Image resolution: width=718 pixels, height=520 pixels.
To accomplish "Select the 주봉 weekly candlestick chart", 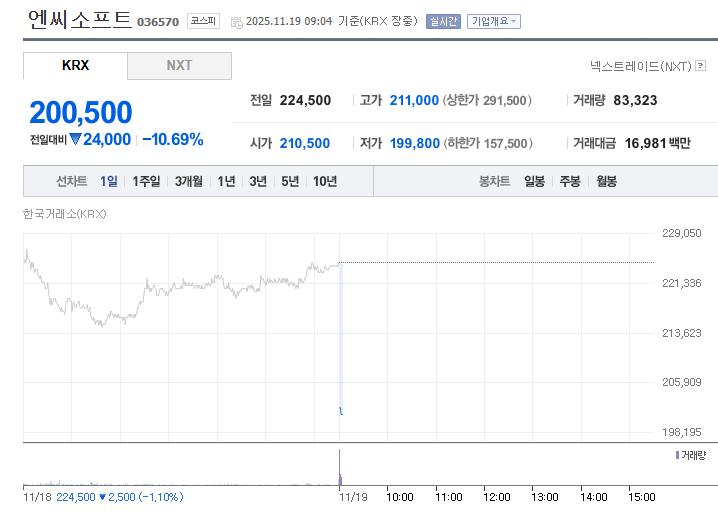I will (x=570, y=181).
